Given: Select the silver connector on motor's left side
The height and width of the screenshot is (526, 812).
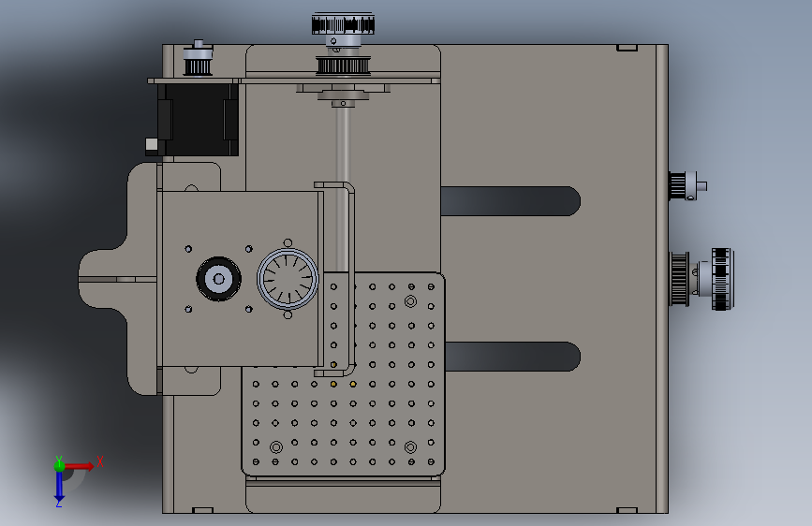Looking at the screenshot, I should click(151, 144).
